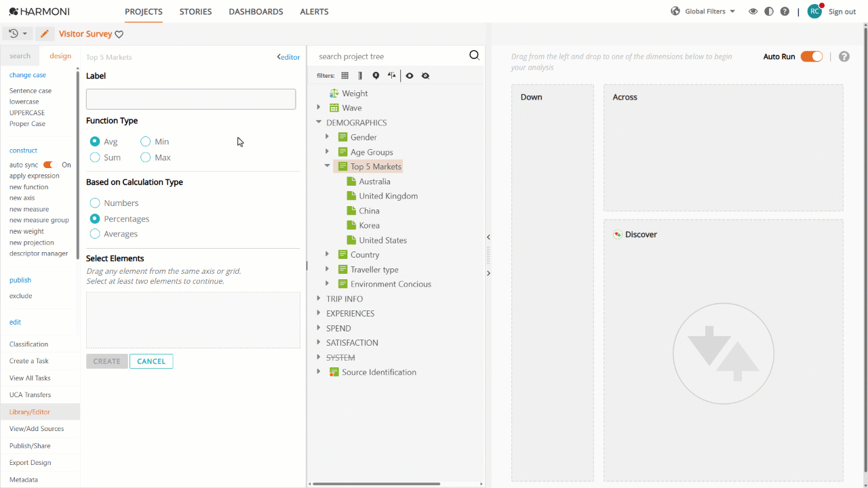Click the Weight scales icon
This screenshot has height=488, width=868.
pyautogui.click(x=334, y=94)
